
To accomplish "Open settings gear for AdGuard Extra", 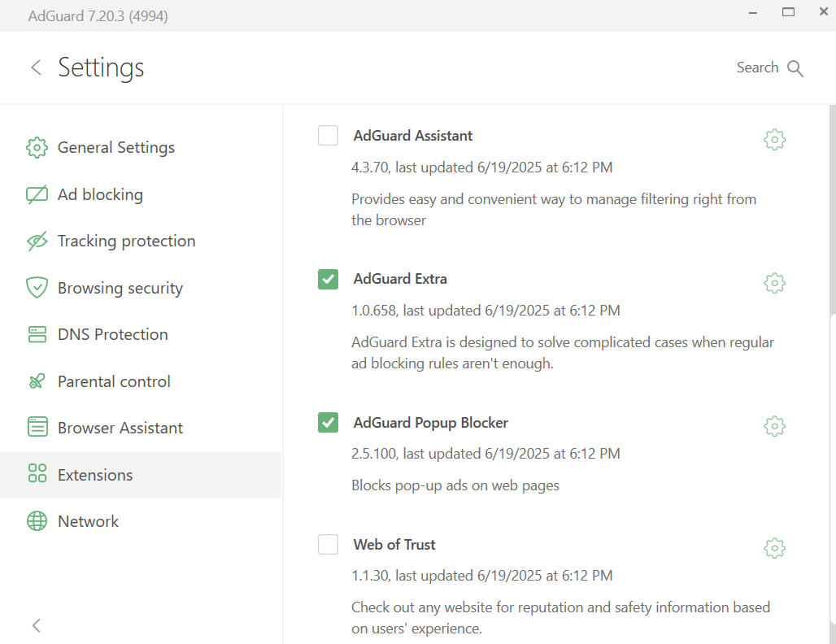I will pos(774,283).
